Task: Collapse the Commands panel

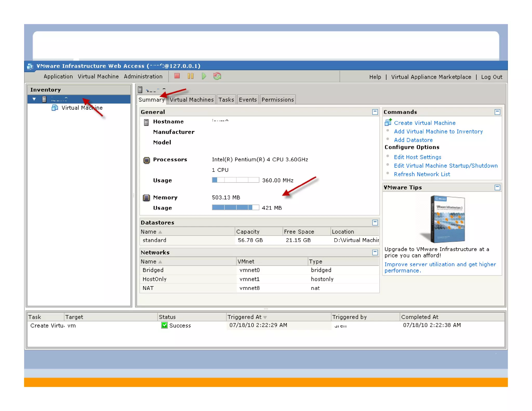Action: point(497,112)
